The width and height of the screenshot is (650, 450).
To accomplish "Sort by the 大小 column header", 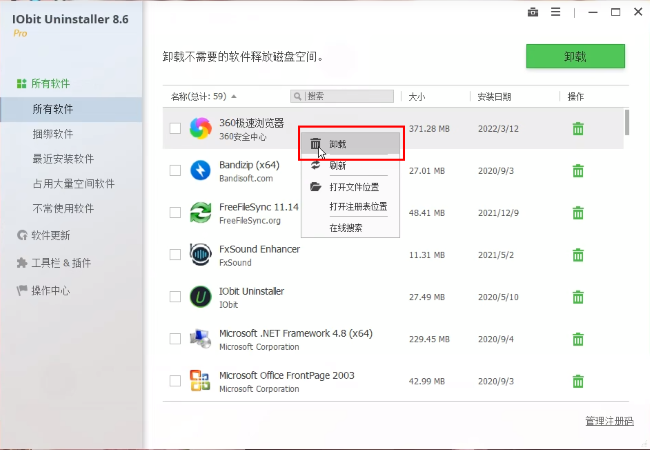I will click(x=417, y=97).
